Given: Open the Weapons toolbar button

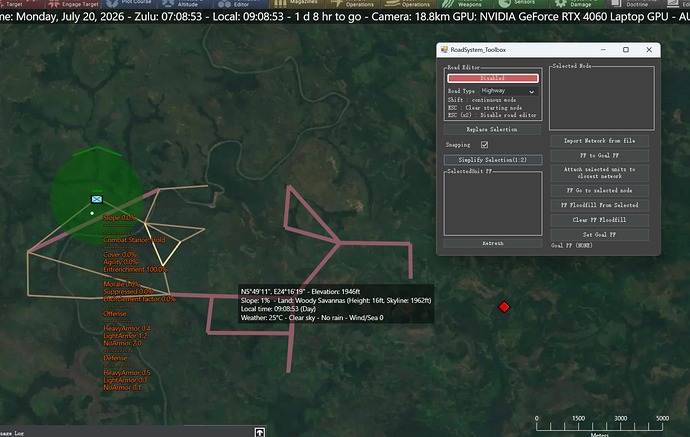Looking at the screenshot, I should (x=463, y=4).
